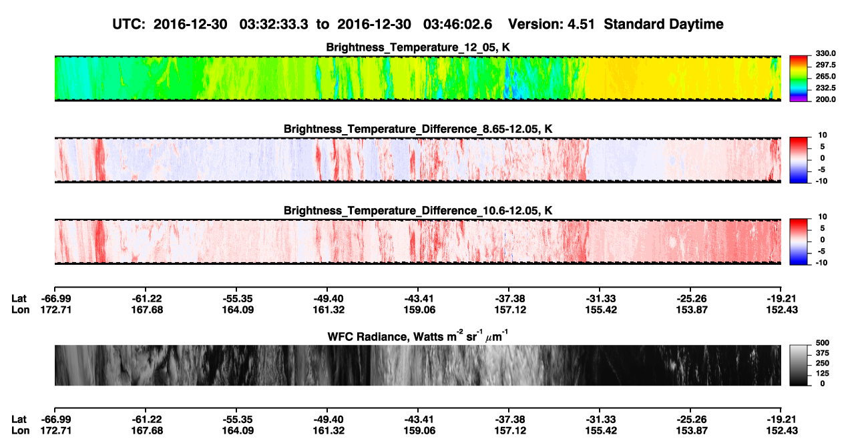Screen dimensions: 868x445
Task: Click the start time 03:32:33.3 in header
Action: [273, 24]
